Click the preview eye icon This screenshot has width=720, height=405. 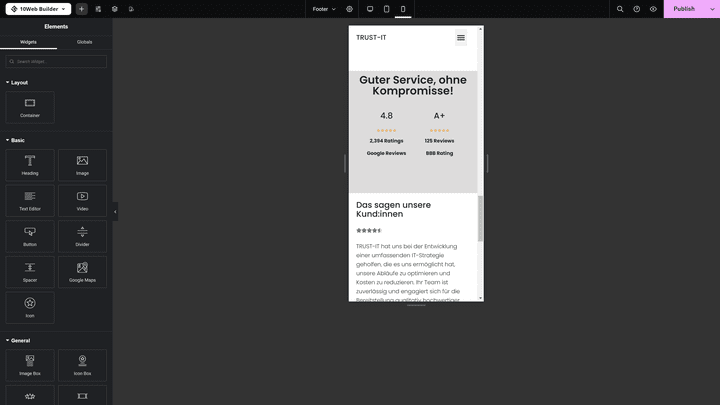pos(653,9)
